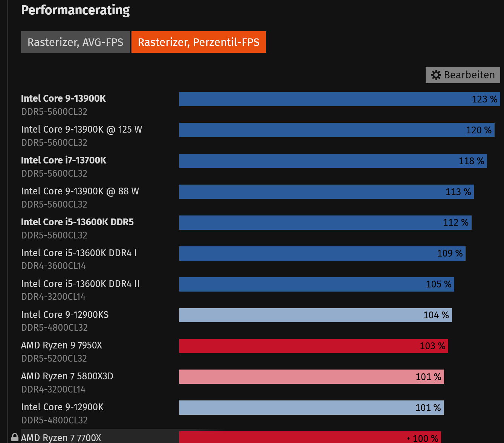Select the Intel Core 9-13900K label

click(x=63, y=98)
